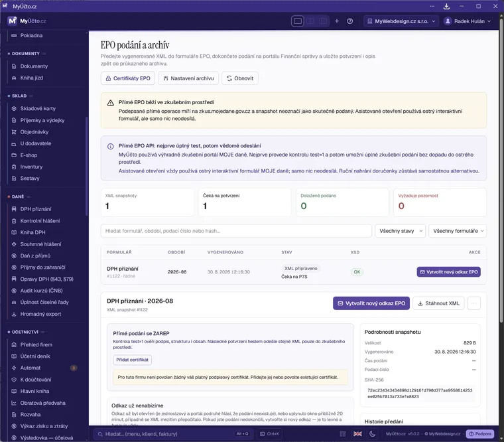
Task: Open Kontrolní hlášení in the sidebar
Action: coord(40,221)
